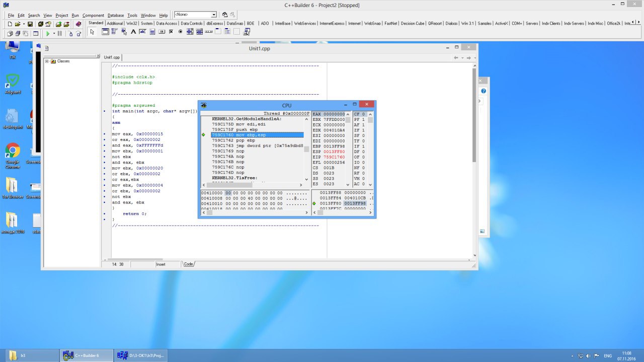644x362 pixels.
Task: Open the dropdown arrow next to Run button
Action: point(54,34)
